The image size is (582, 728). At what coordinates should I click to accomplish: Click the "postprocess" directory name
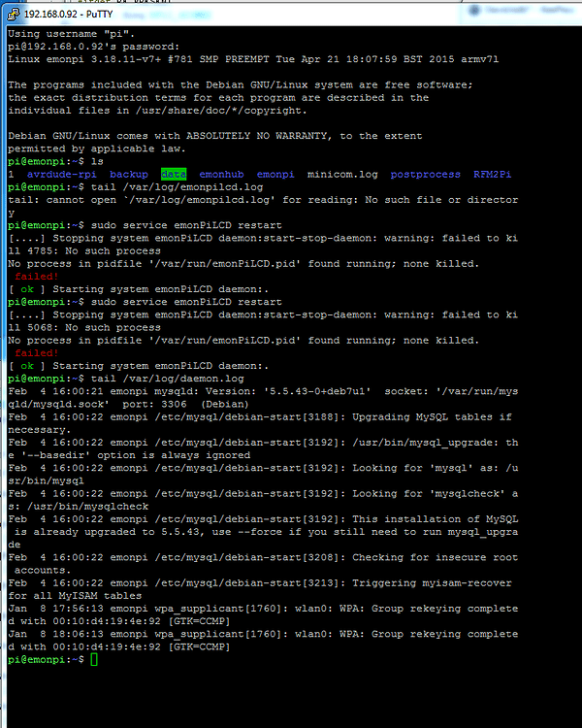coord(426,174)
